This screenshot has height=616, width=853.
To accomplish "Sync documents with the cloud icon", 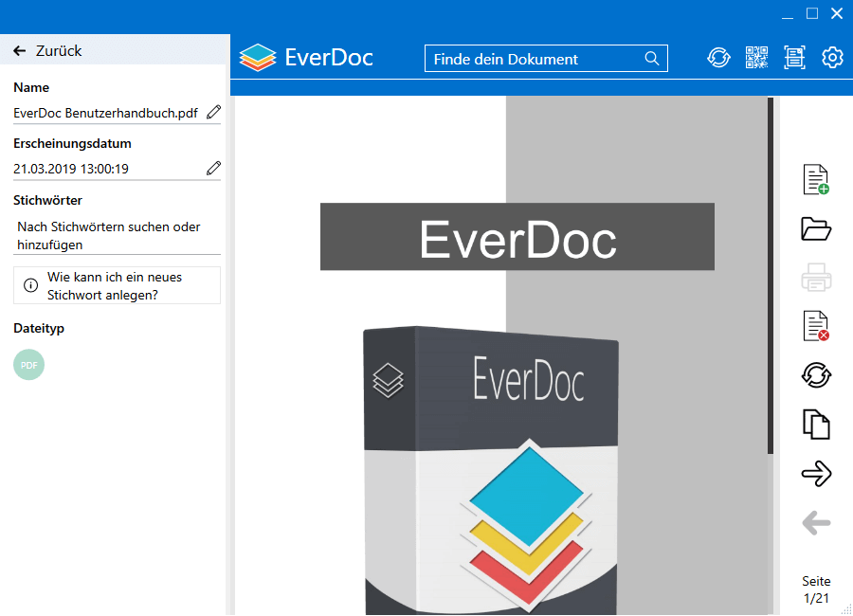I will click(x=718, y=58).
